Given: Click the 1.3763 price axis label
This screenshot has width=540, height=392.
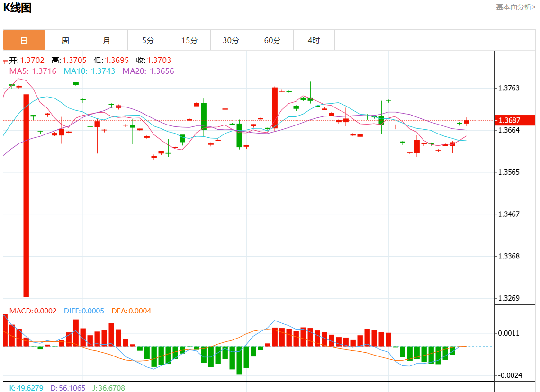Looking at the screenshot, I should tap(509, 88).
